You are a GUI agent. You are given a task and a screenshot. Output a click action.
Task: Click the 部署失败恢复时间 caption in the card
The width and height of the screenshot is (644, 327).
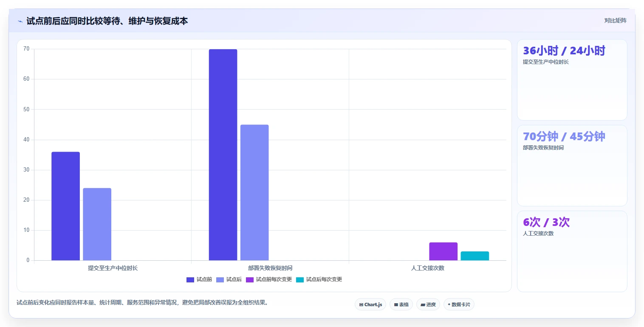click(x=543, y=148)
